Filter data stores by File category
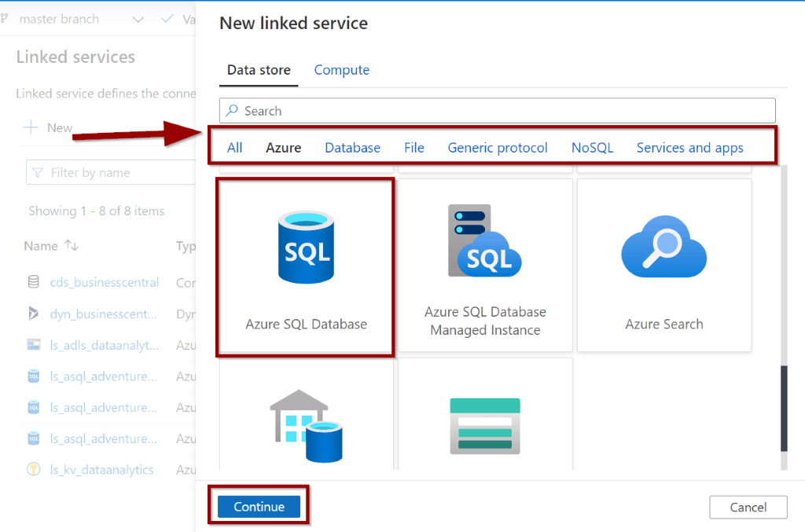This screenshot has height=532, width=805. (414, 148)
